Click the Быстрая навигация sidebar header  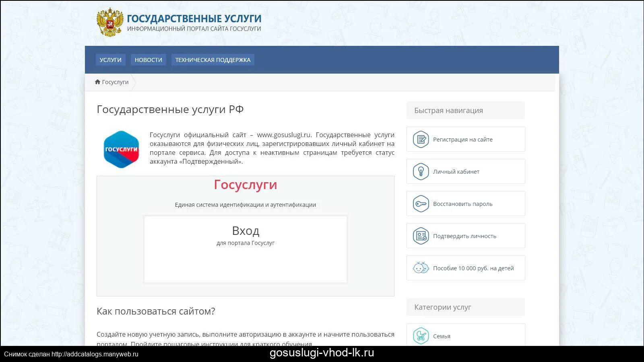coord(466,110)
